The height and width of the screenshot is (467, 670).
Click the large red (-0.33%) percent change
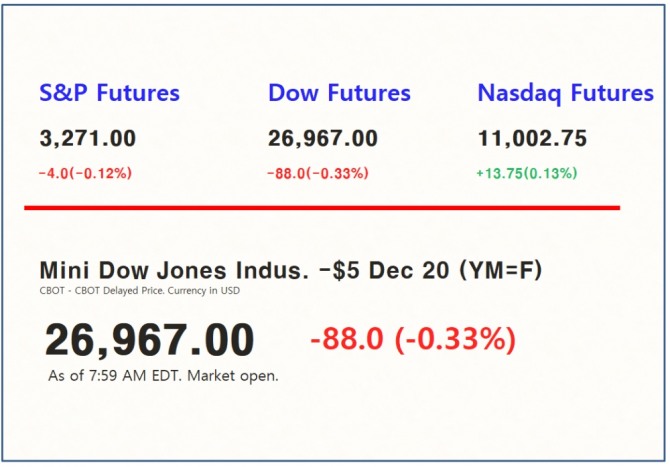coord(455,340)
